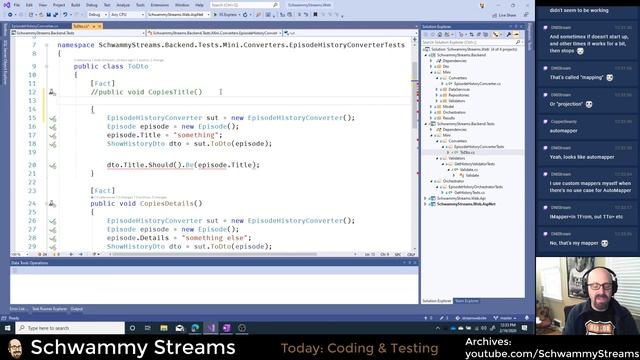Open the Debug menu
This screenshot has height=360, width=640.
[92, 5]
